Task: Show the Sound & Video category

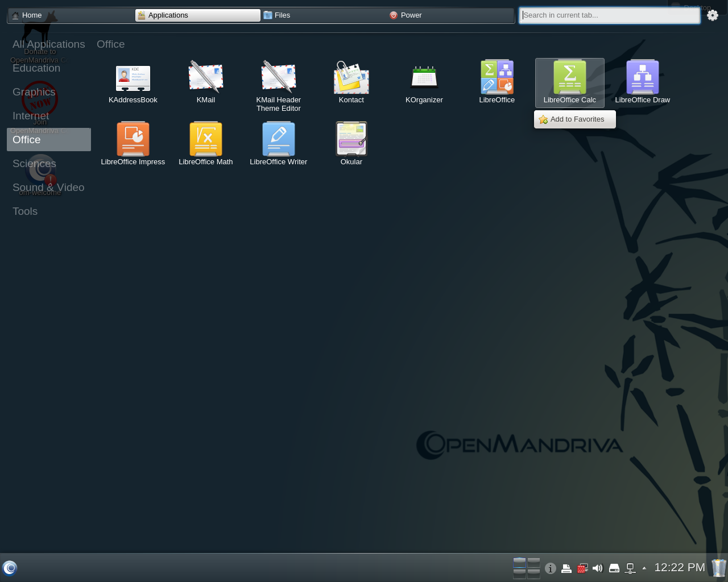Action: 49,188
